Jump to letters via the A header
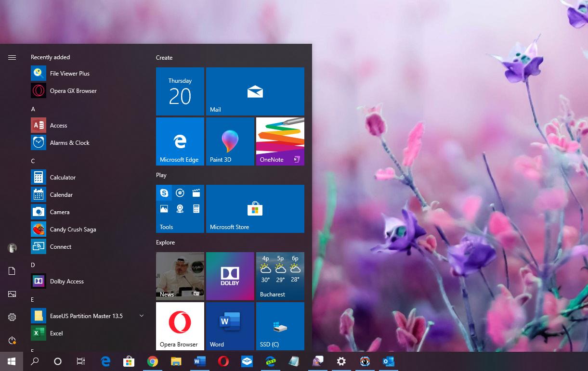 33,109
